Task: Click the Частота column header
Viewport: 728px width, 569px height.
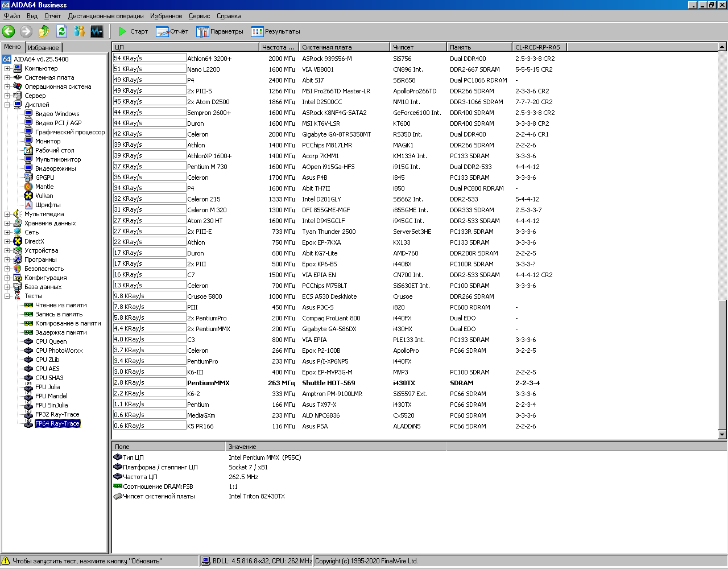Action: (x=278, y=47)
